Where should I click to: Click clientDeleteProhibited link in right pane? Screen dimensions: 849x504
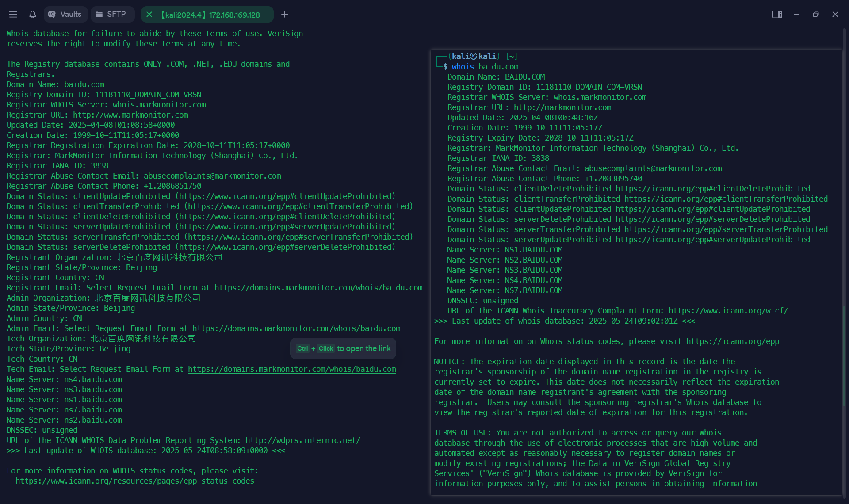click(713, 189)
